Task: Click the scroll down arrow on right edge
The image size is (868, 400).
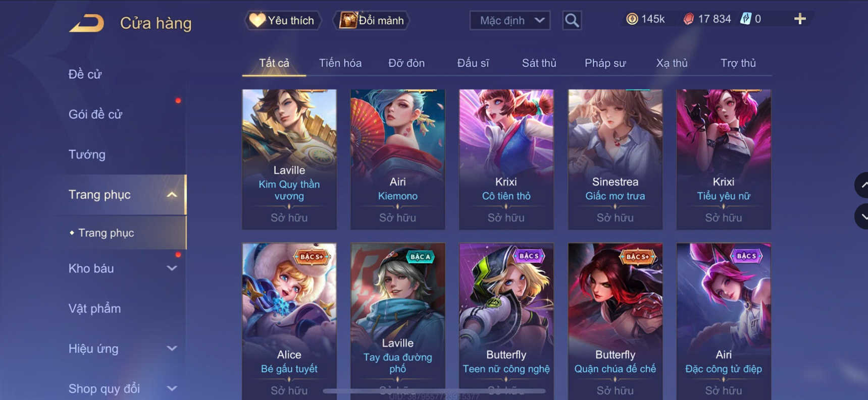Action: 861,217
